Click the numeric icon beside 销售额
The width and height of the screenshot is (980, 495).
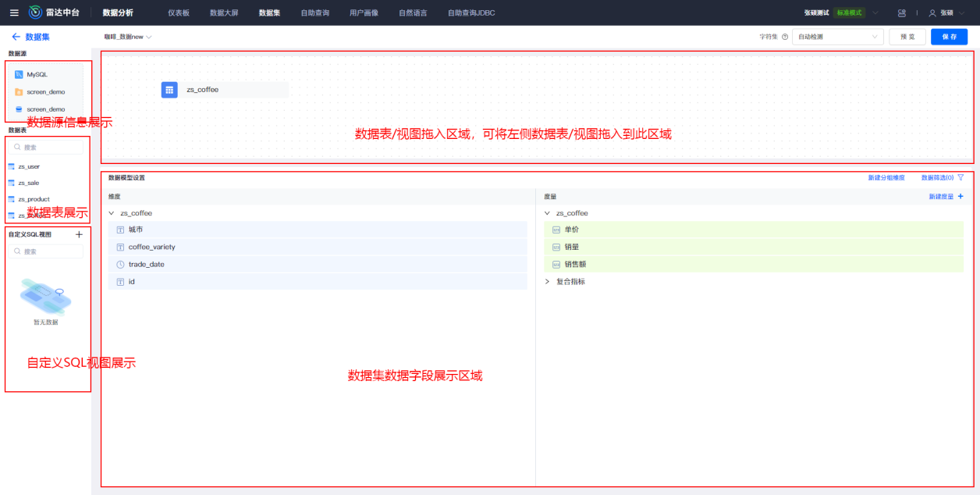(x=556, y=265)
